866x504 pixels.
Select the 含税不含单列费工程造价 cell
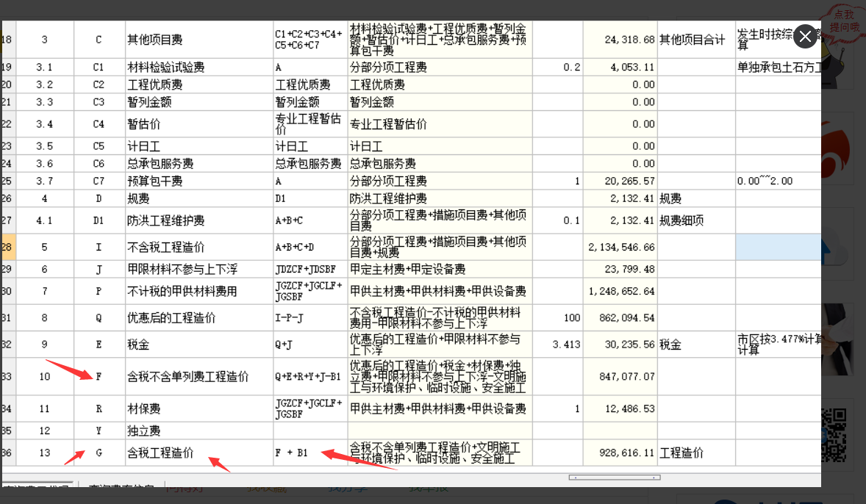coord(198,376)
